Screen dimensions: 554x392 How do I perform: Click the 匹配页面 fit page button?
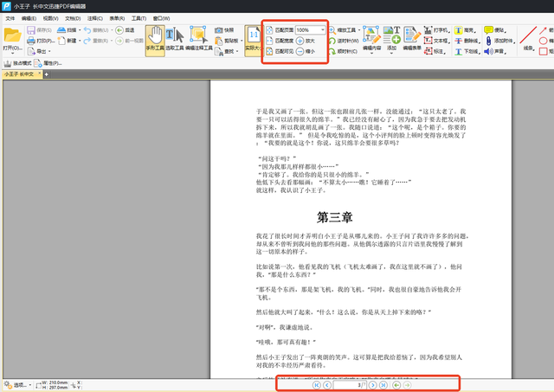coord(280,30)
